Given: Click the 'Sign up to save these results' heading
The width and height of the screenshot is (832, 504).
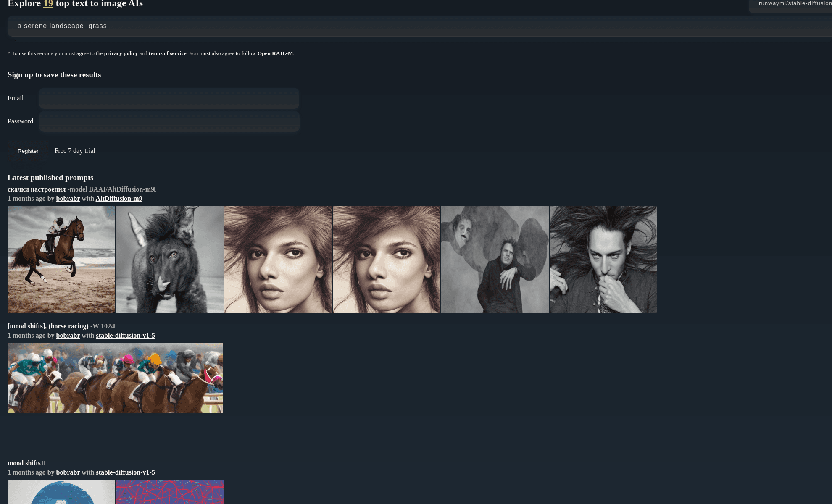Looking at the screenshot, I should pyautogui.click(x=54, y=75).
